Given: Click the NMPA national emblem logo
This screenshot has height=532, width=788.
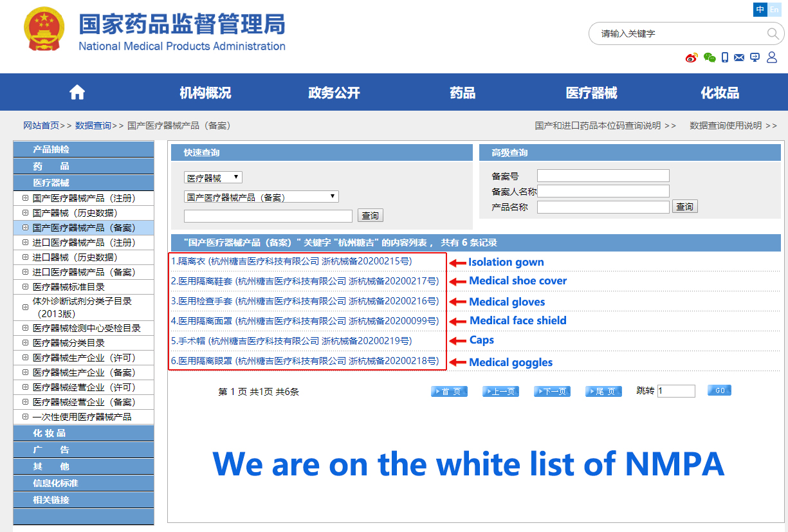Looking at the screenshot, I should click(x=44, y=30).
